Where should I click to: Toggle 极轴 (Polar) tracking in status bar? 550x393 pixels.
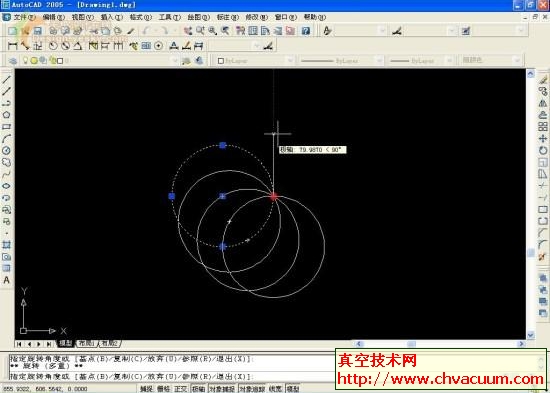[x=198, y=389]
